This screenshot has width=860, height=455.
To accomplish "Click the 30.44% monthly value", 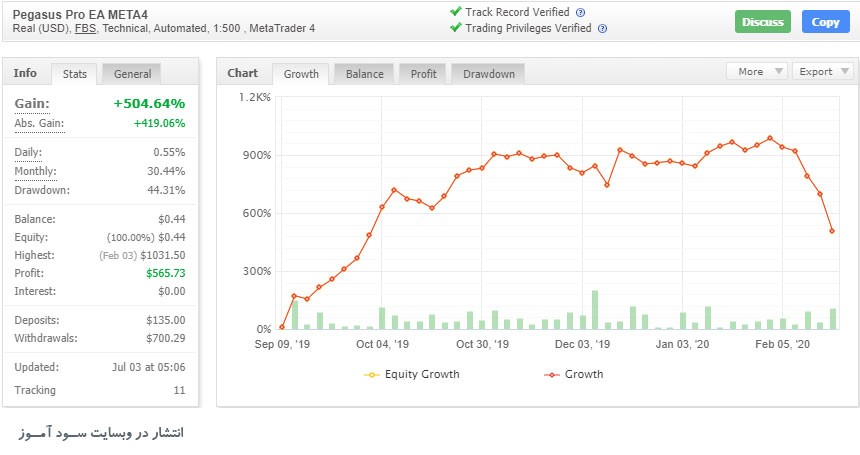I will (x=166, y=171).
